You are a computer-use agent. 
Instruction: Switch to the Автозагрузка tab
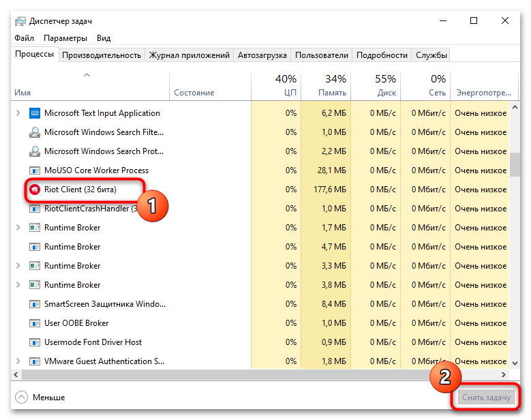point(262,55)
